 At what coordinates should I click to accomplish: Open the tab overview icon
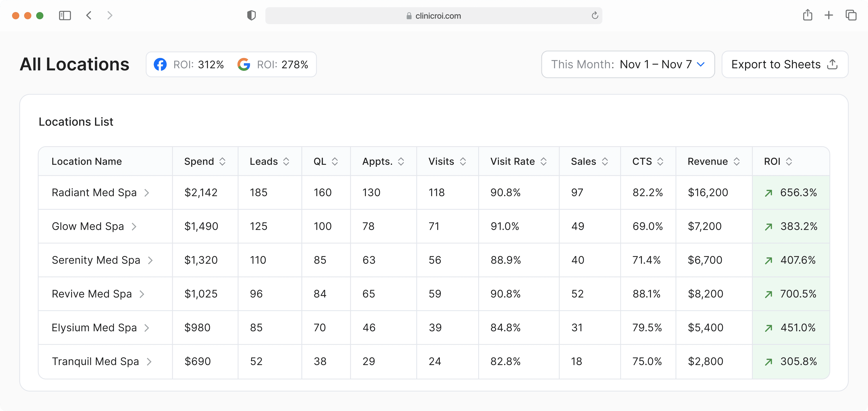click(x=852, y=15)
